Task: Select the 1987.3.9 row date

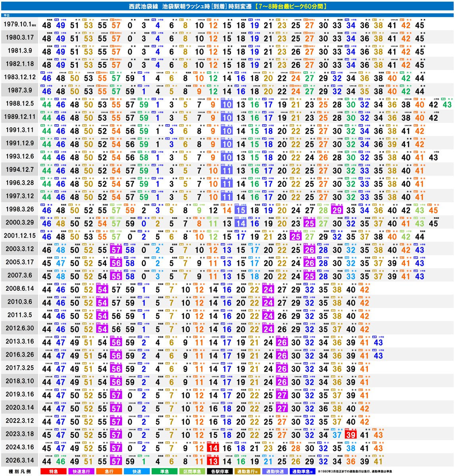Action: 19,90
